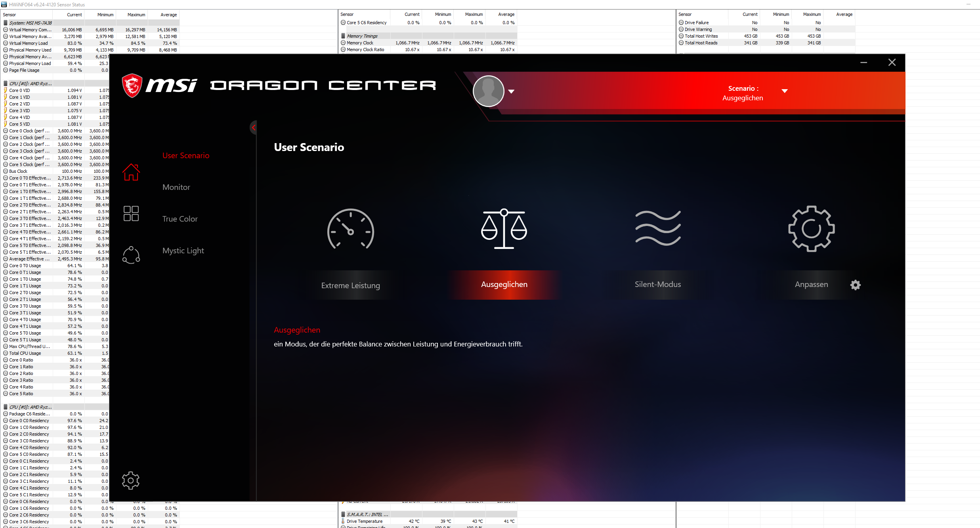This screenshot has width=980, height=528.
Task: Open the User Scenario menu item
Action: (x=186, y=155)
